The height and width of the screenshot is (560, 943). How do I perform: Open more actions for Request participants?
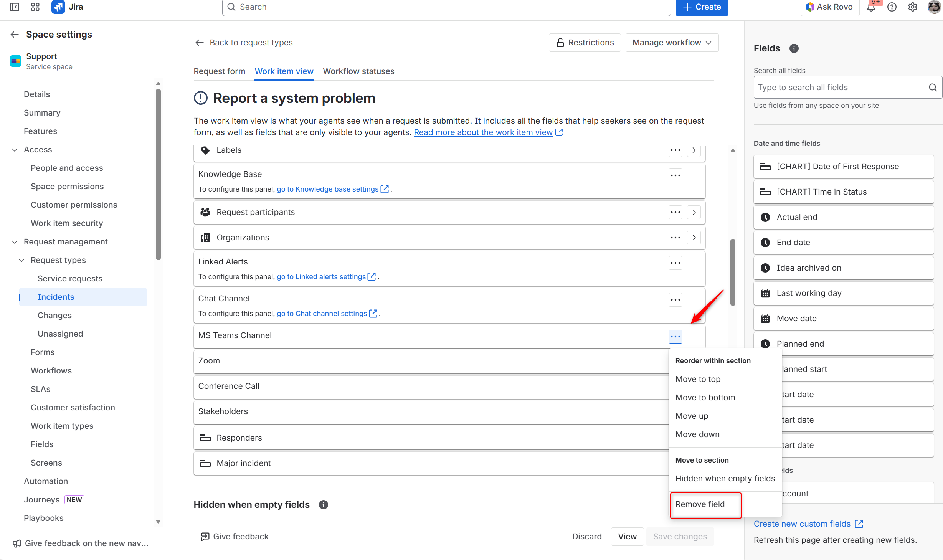click(x=675, y=212)
